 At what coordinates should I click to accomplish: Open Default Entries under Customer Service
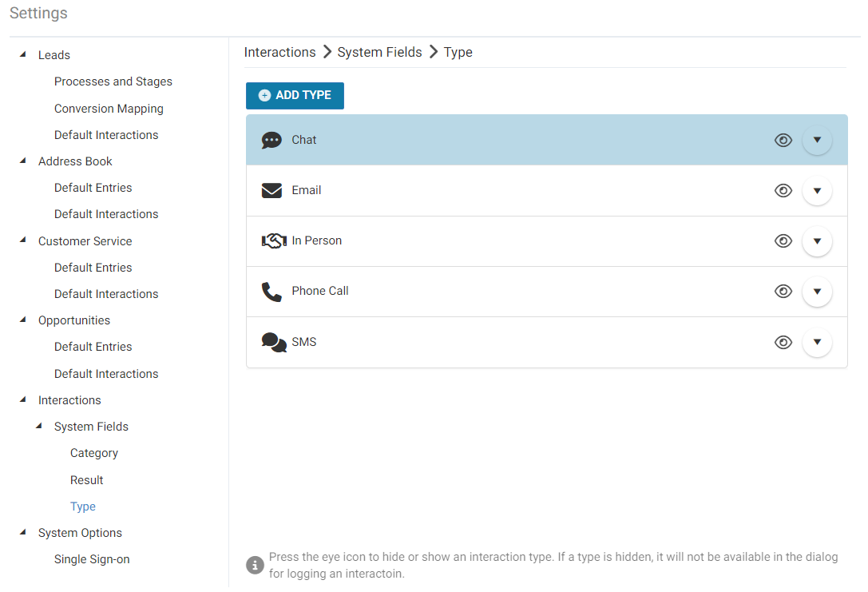coord(93,268)
